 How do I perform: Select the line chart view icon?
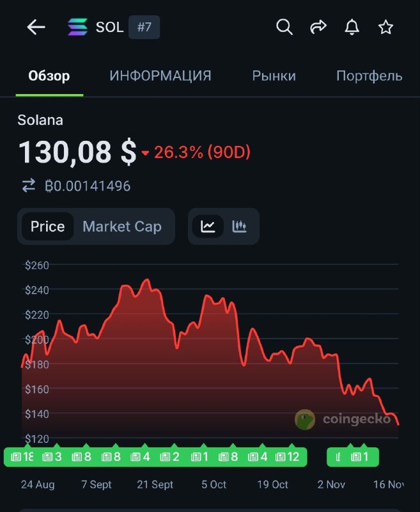tap(208, 226)
